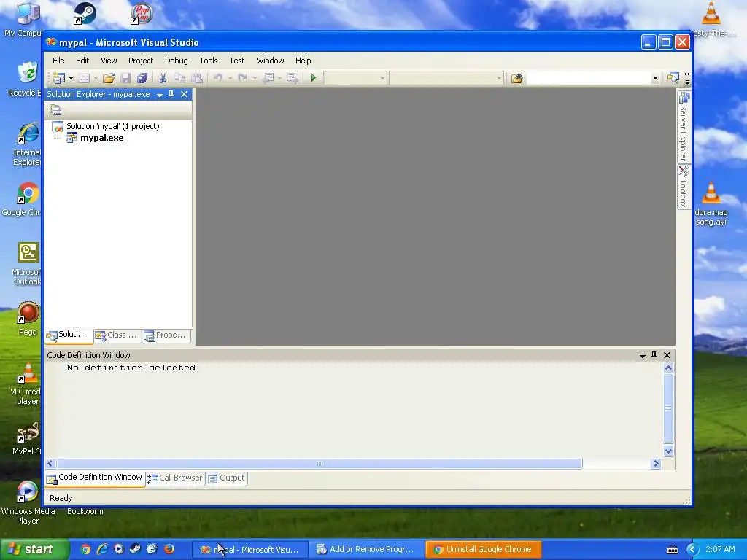
Task: Select the mypal.exe project node
Action: coord(101,138)
